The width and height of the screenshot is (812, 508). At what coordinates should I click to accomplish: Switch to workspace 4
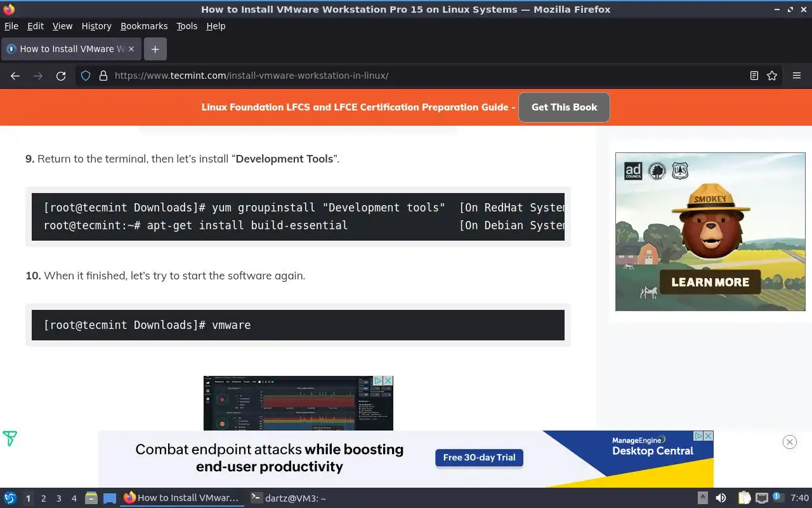[x=74, y=498]
